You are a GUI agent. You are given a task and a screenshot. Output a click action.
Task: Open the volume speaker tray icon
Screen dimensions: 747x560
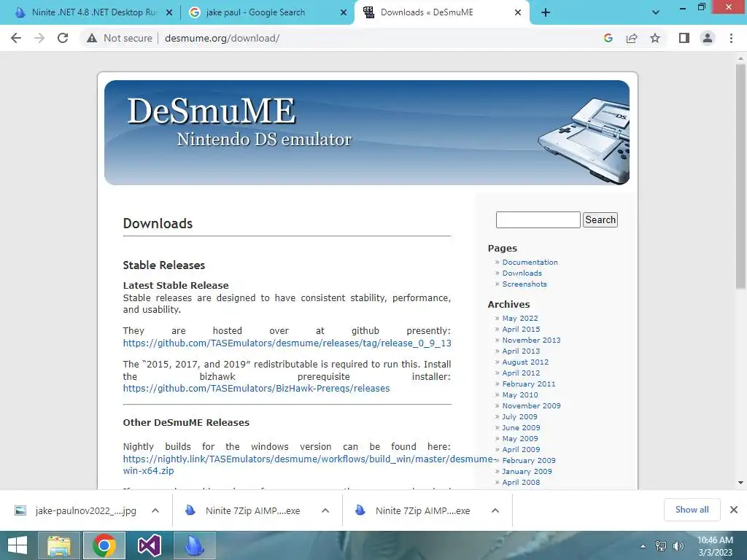pos(678,546)
